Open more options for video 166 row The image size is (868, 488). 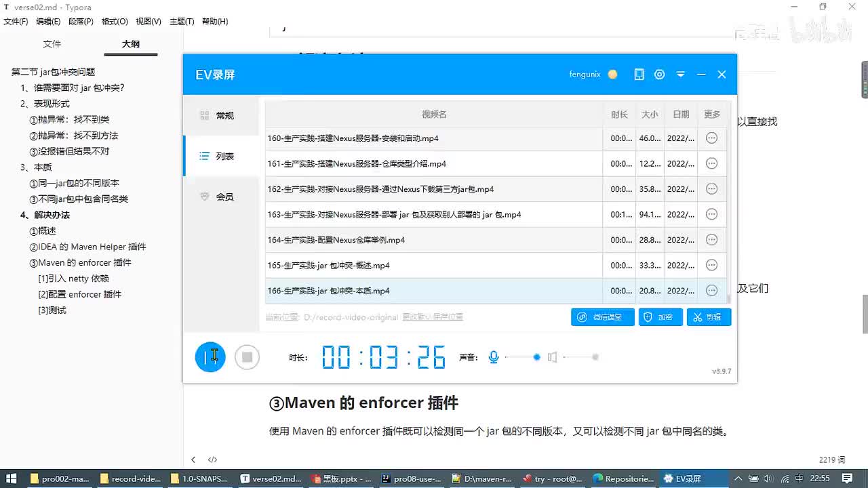[711, 291]
